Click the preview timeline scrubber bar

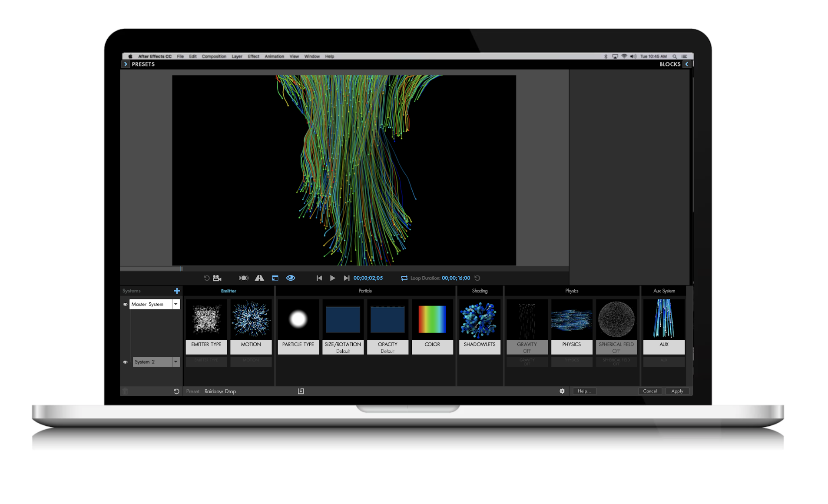[344, 269]
